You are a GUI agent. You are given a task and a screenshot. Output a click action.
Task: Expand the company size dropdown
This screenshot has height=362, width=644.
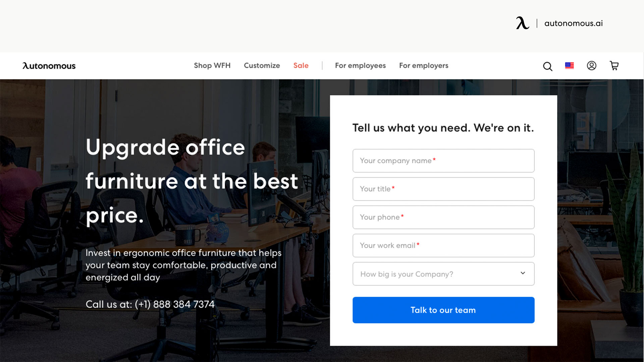pyautogui.click(x=522, y=274)
